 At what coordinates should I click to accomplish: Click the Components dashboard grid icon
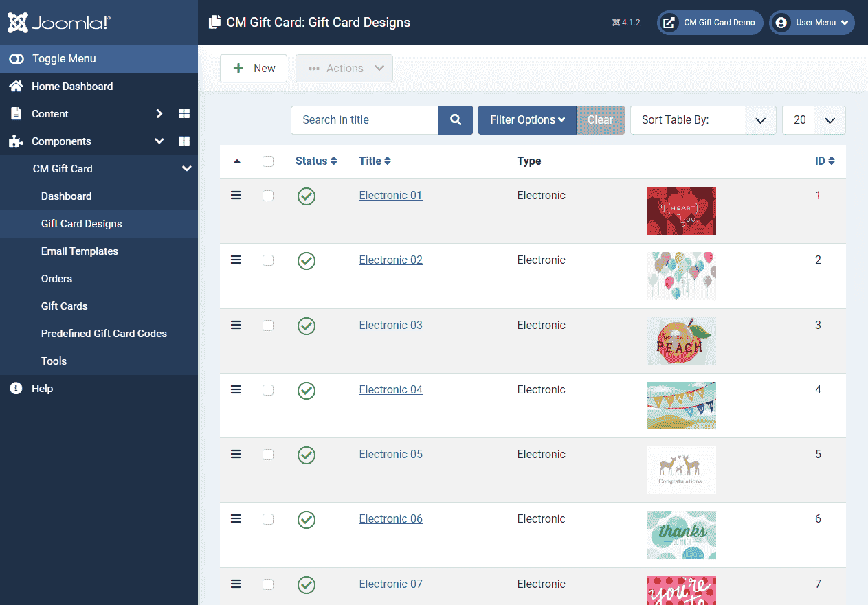[x=183, y=141]
